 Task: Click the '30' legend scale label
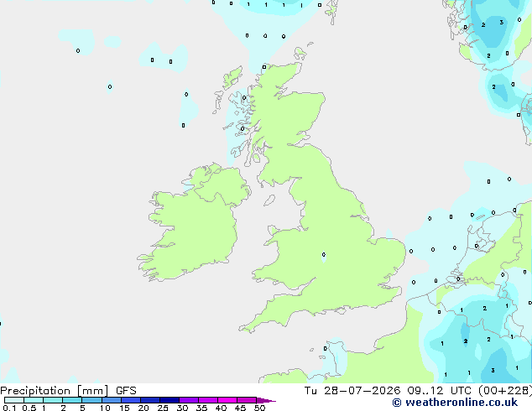tap(182, 408)
